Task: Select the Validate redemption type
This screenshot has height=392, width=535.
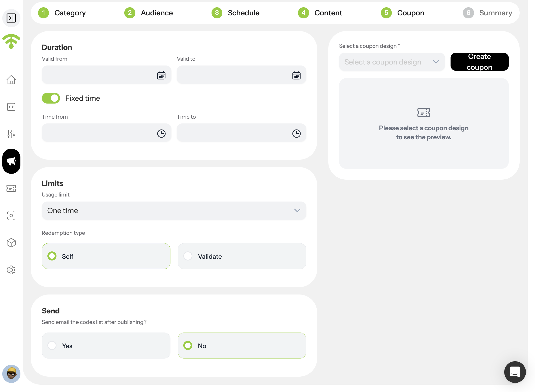Action: click(242, 256)
